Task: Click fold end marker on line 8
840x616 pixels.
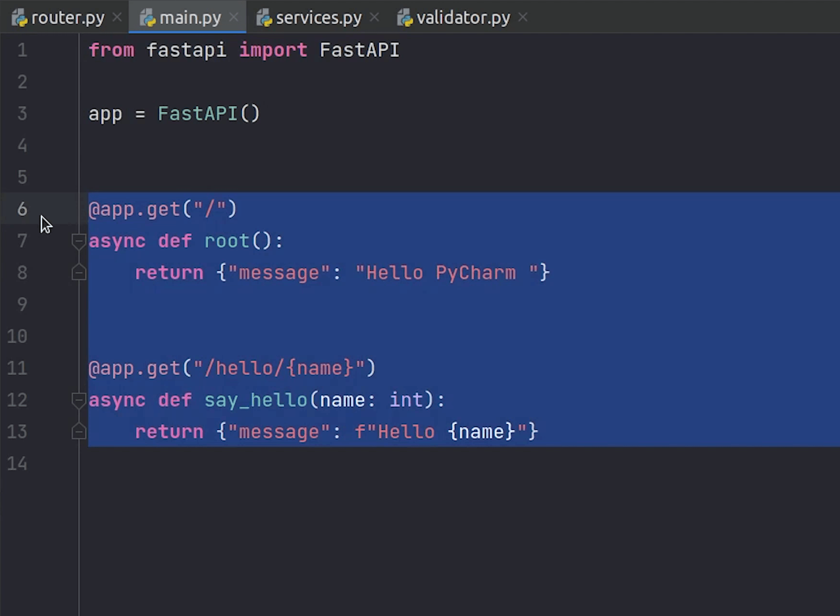Action: 79,273
